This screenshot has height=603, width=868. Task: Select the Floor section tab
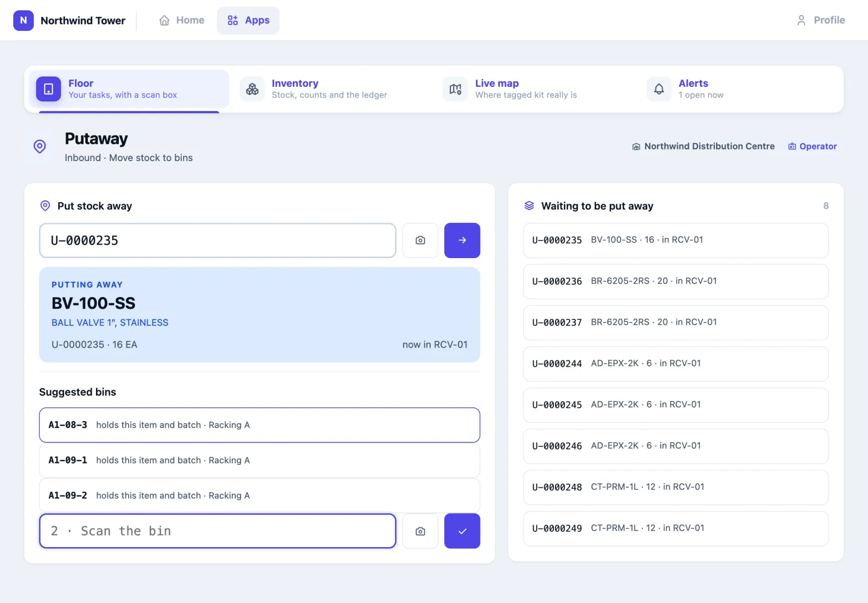point(129,89)
